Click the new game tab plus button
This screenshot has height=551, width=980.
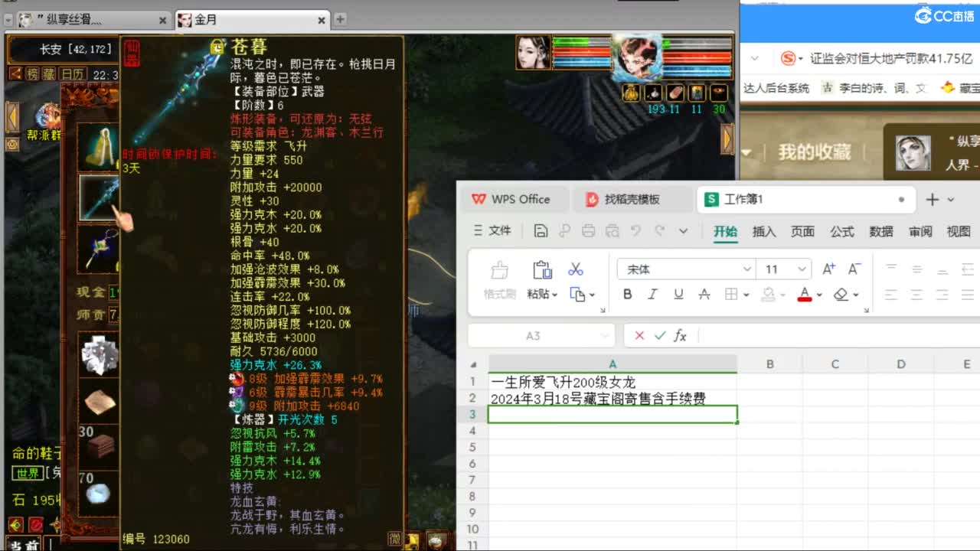[x=340, y=19]
